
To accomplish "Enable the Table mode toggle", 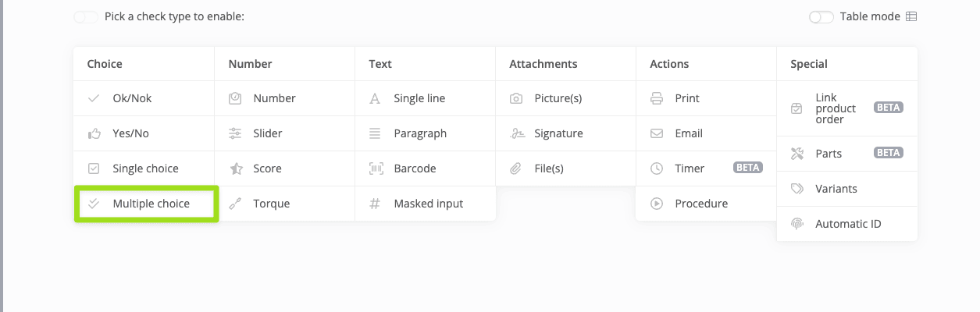I will (821, 16).
